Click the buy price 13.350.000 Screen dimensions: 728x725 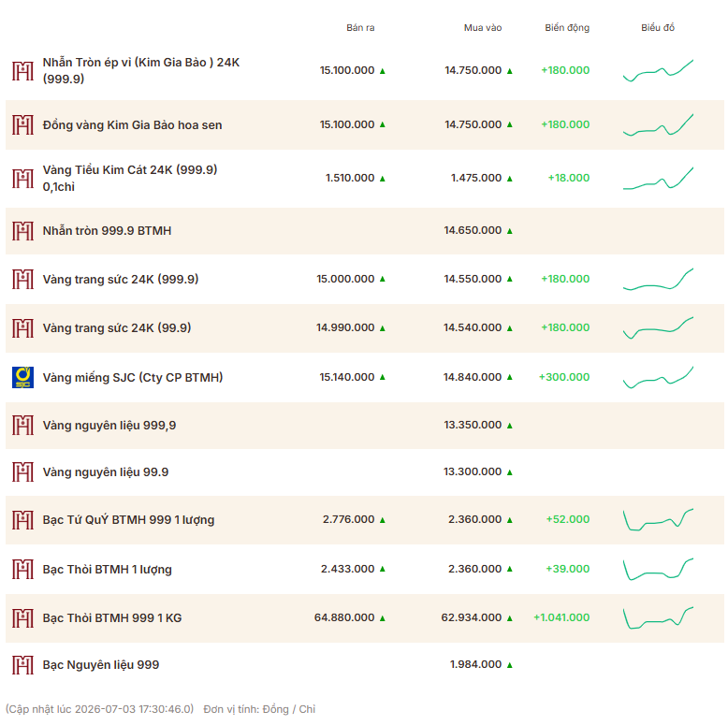coord(473,425)
